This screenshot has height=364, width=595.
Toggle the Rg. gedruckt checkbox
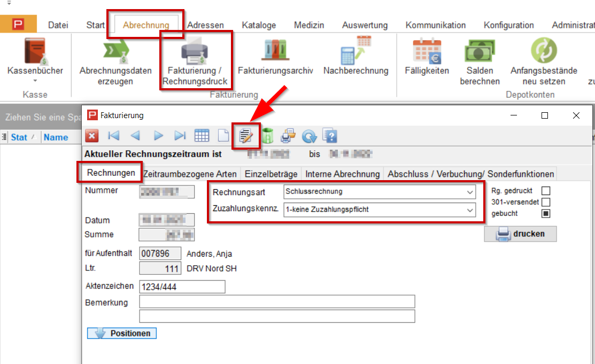[x=546, y=191]
